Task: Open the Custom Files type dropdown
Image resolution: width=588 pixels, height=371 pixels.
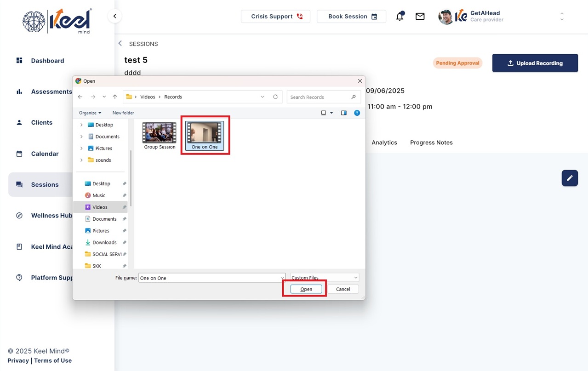Action: point(325,278)
